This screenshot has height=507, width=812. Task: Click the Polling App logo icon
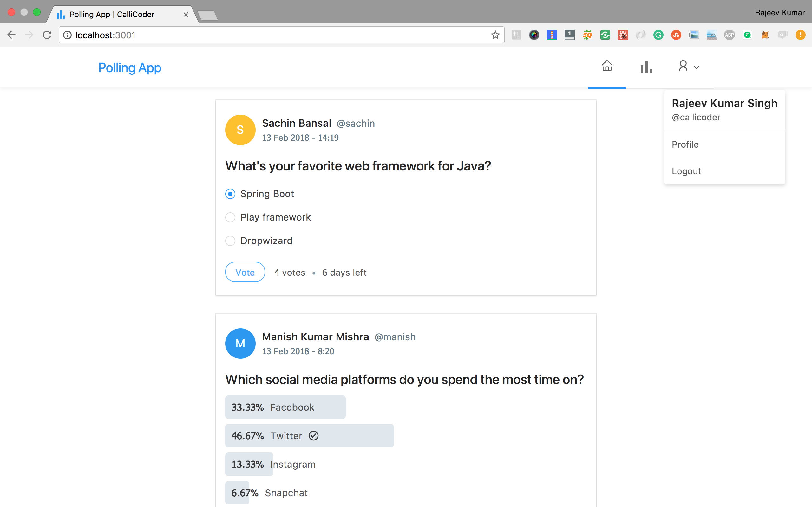pyautogui.click(x=128, y=67)
